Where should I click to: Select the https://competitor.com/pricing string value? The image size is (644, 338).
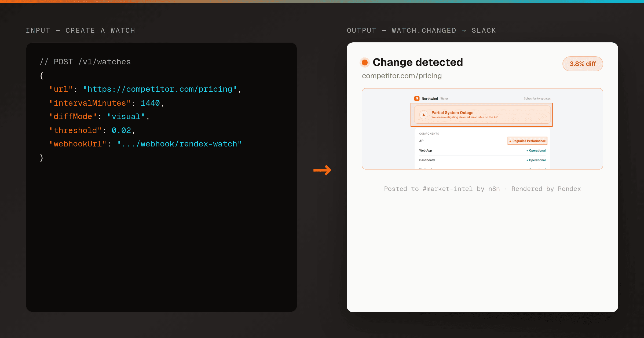pos(160,89)
